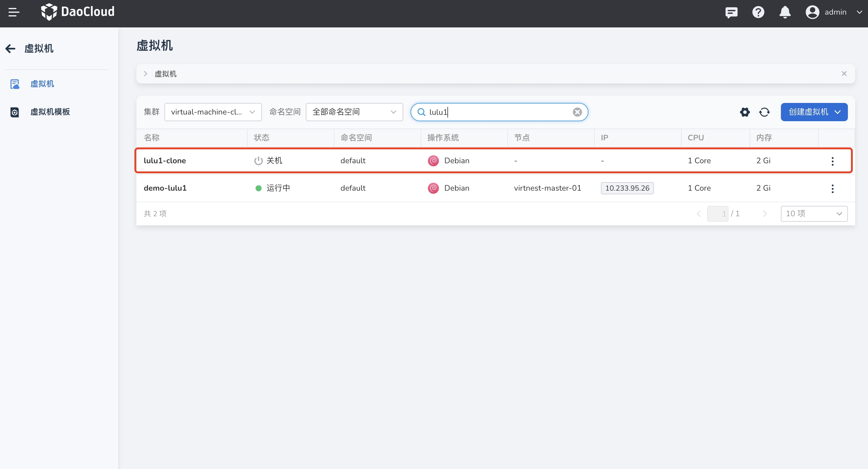
Task: Open the notifications bell
Action: [x=785, y=12]
